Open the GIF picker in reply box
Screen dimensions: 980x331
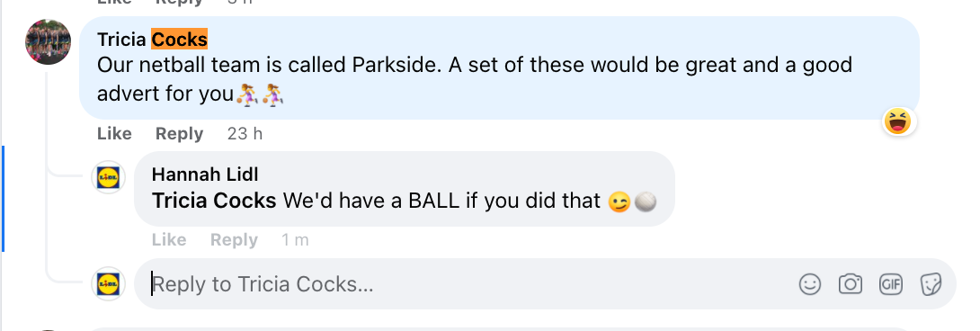pos(891,285)
